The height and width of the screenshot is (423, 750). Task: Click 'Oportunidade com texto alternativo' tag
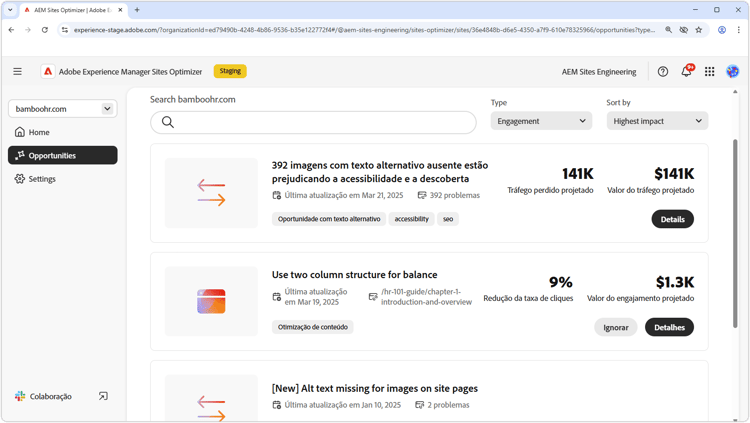coord(329,219)
